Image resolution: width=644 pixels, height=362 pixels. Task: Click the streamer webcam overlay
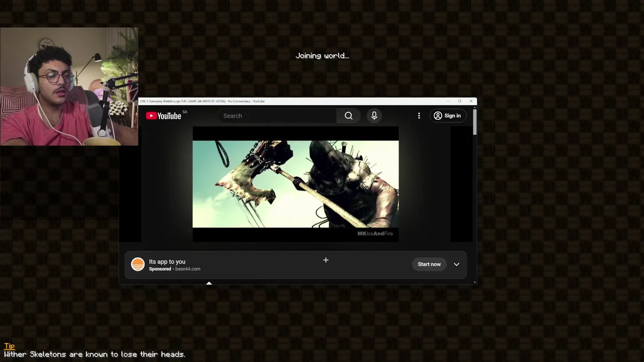click(69, 86)
